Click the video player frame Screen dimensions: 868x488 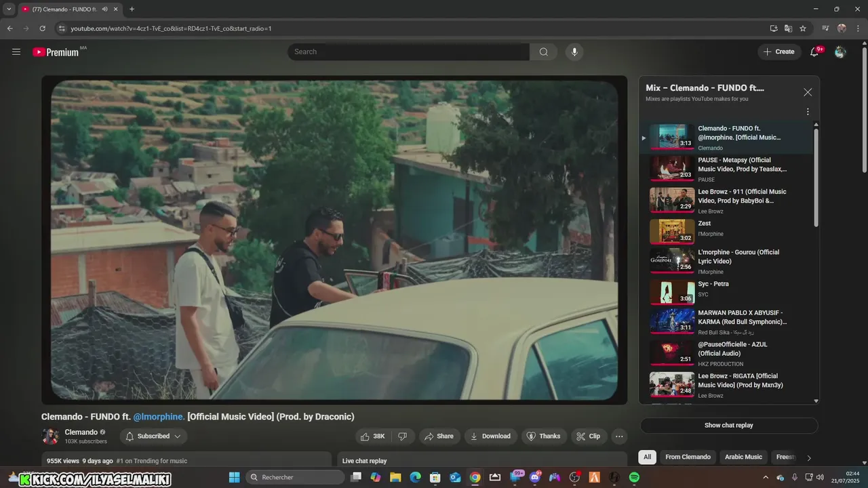point(334,240)
